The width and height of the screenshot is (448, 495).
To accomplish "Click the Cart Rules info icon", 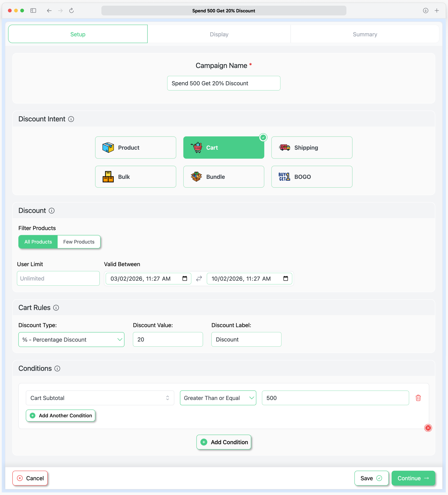I will [x=56, y=308].
